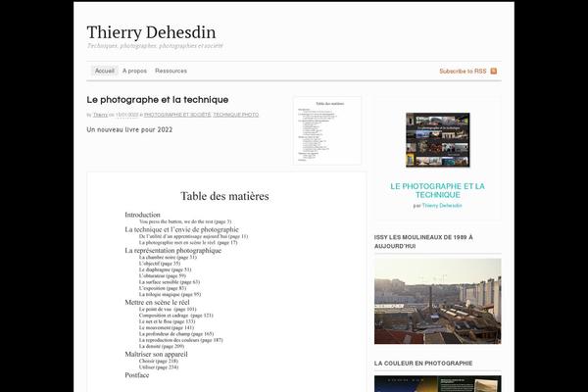Image resolution: width=588 pixels, height=392 pixels.
Task: Click the orange RSS feed icon
Action: [x=494, y=71]
